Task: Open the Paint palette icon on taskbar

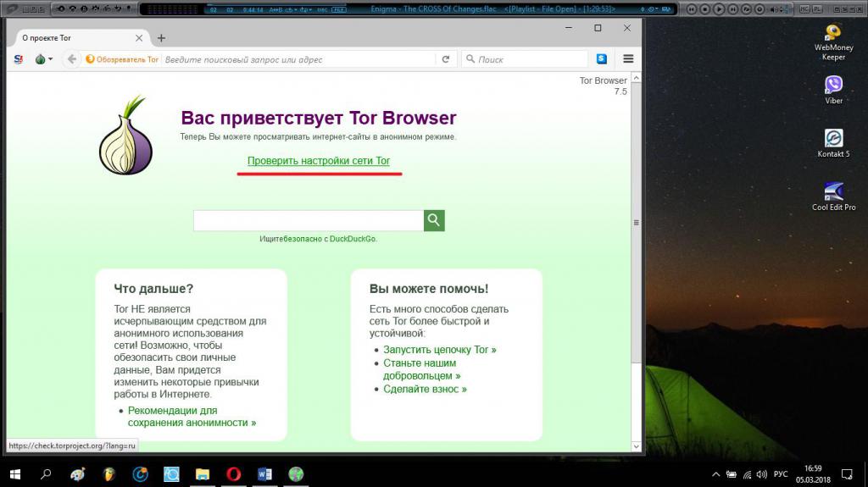Action: click(78, 474)
